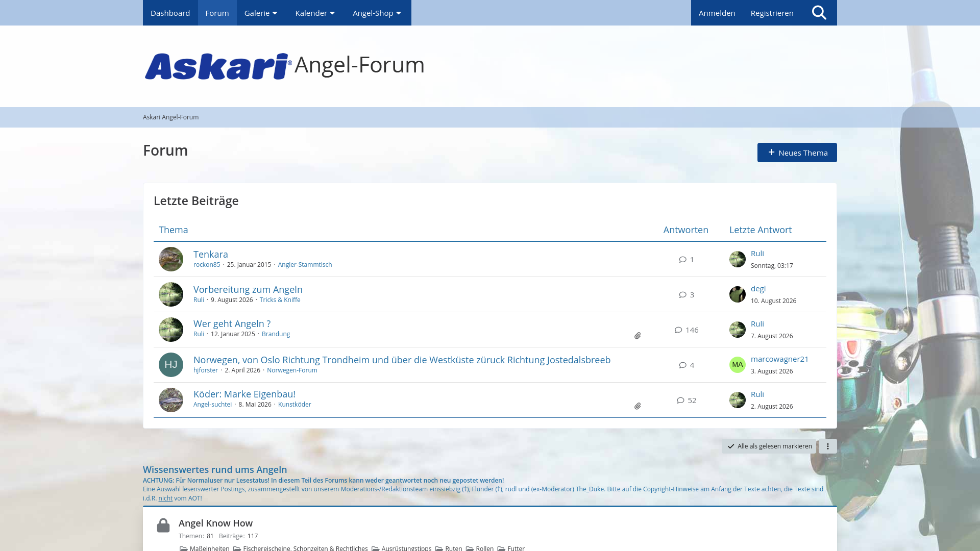
Task: Open hjforster's user profile link
Action: 206,370
